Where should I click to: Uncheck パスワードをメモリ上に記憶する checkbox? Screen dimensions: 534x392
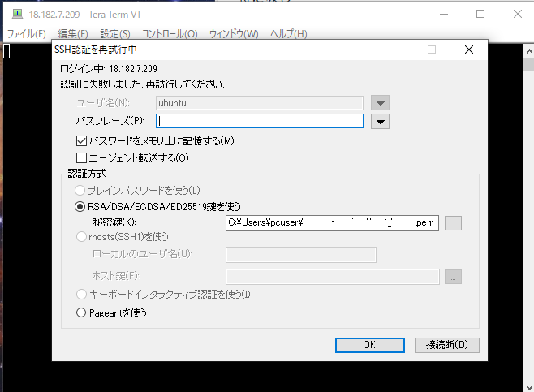click(81, 140)
